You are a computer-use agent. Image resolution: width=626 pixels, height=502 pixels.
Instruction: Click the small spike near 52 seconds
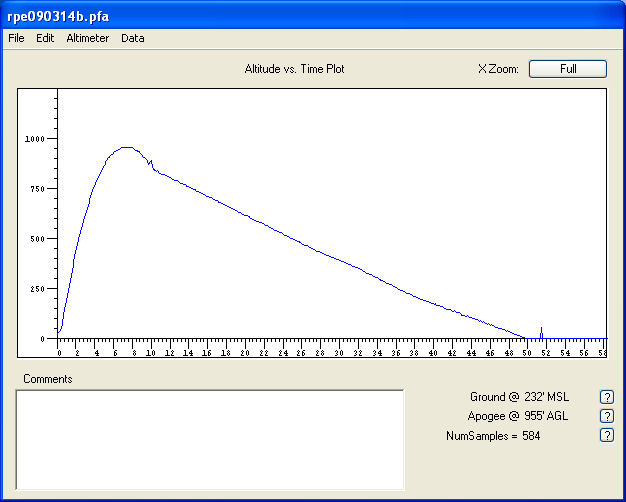(x=541, y=329)
